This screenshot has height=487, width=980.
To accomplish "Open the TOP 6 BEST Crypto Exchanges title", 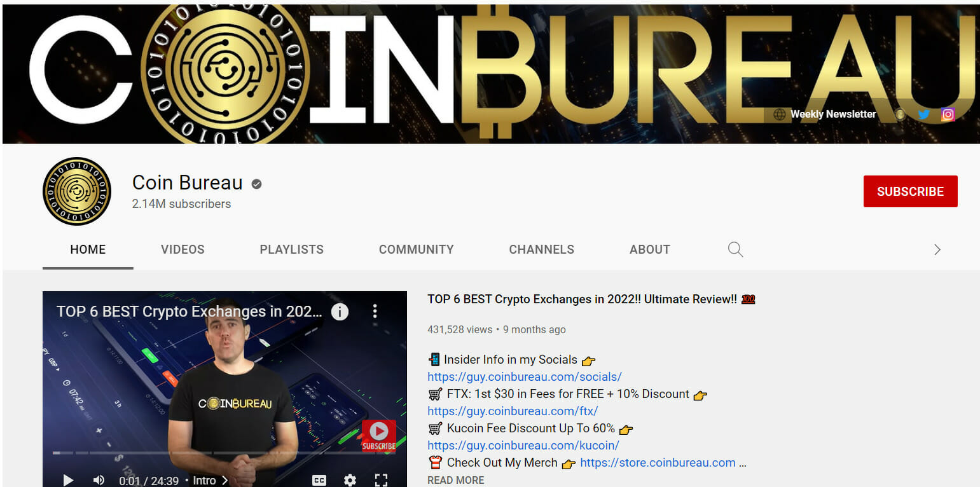I will click(x=591, y=299).
